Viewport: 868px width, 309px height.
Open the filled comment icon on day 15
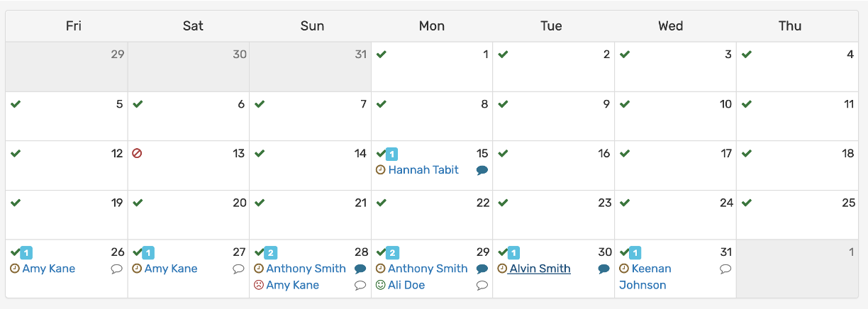482,170
